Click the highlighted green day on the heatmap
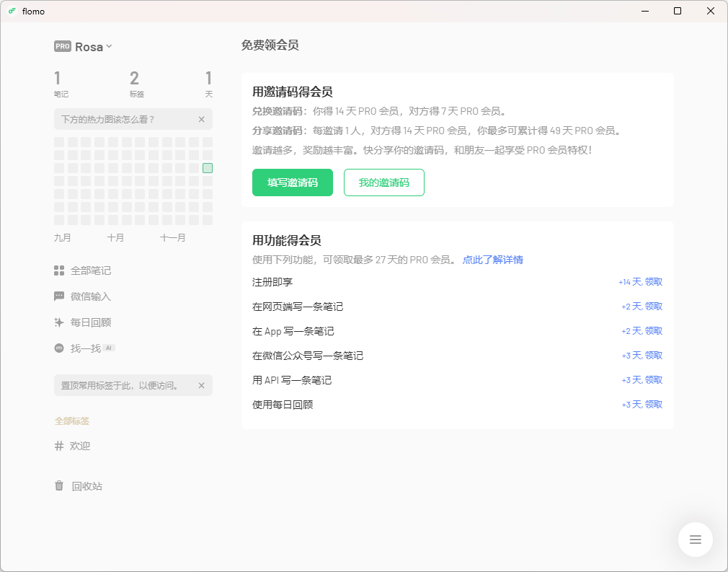Screen dimensions: 728x572 point(207,167)
